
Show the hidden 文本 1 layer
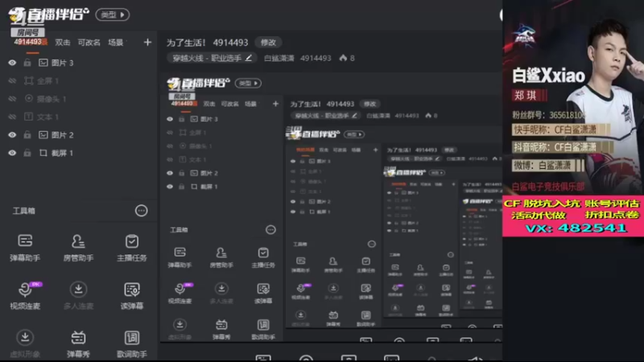(12, 117)
